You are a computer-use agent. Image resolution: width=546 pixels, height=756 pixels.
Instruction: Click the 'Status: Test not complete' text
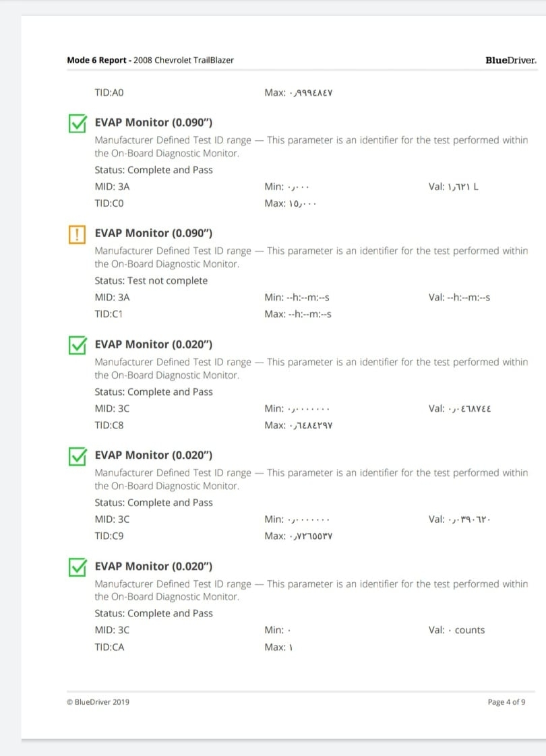pyautogui.click(x=151, y=280)
